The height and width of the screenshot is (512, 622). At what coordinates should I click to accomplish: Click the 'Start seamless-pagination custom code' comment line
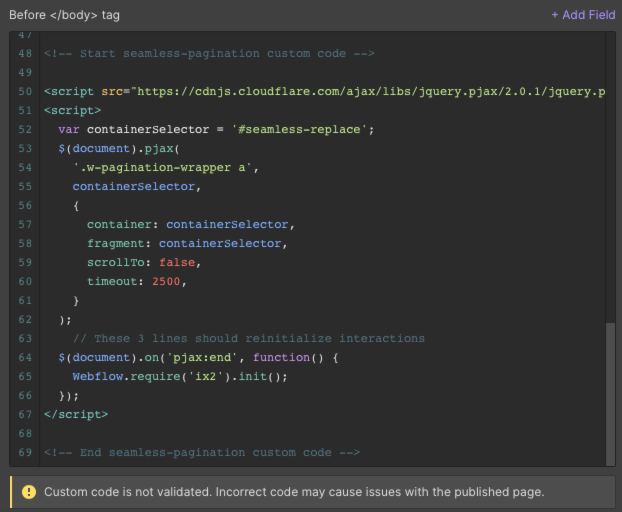[x=209, y=54]
